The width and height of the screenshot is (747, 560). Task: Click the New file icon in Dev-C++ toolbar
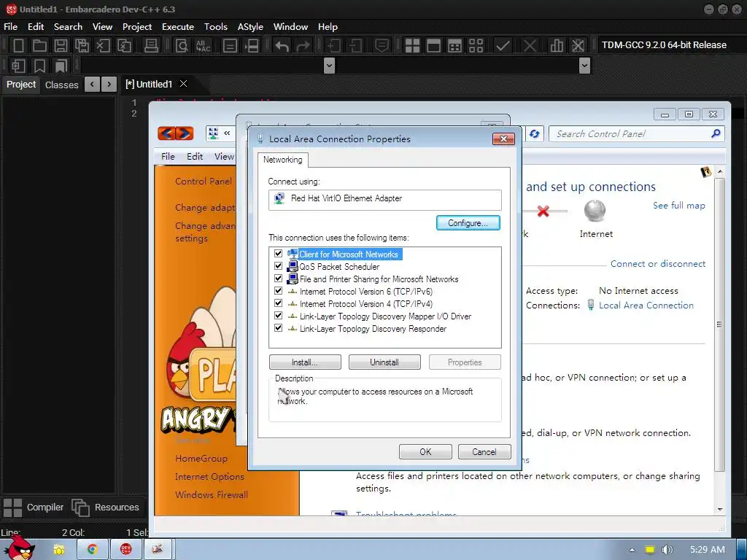[18, 46]
